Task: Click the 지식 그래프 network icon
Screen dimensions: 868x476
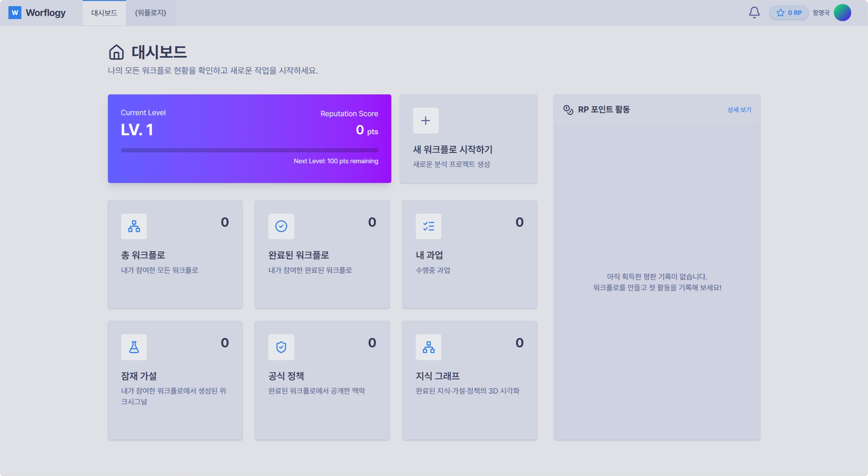Action: (428, 347)
